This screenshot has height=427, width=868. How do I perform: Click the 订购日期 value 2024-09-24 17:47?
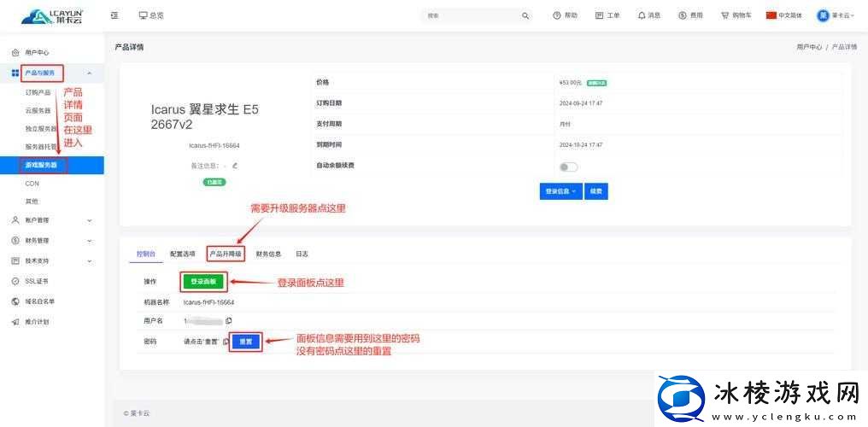[x=581, y=103]
